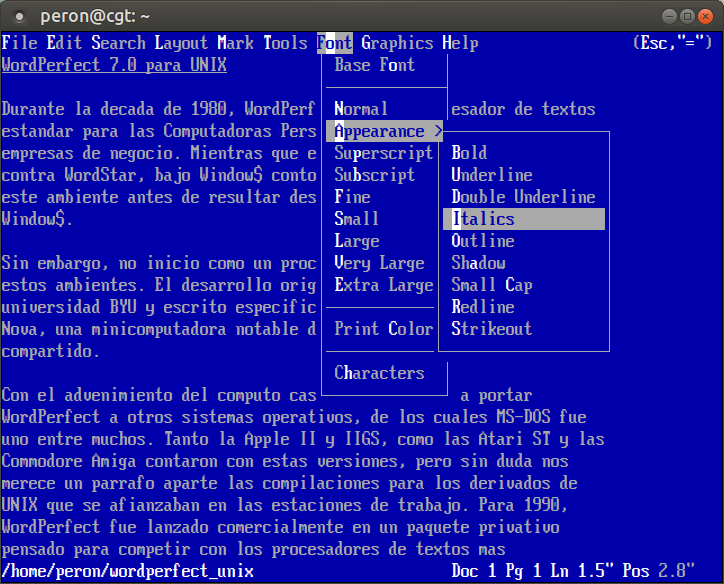The height and width of the screenshot is (584, 724).
Task: Open the Edit menu
Action: click(64, 43)
